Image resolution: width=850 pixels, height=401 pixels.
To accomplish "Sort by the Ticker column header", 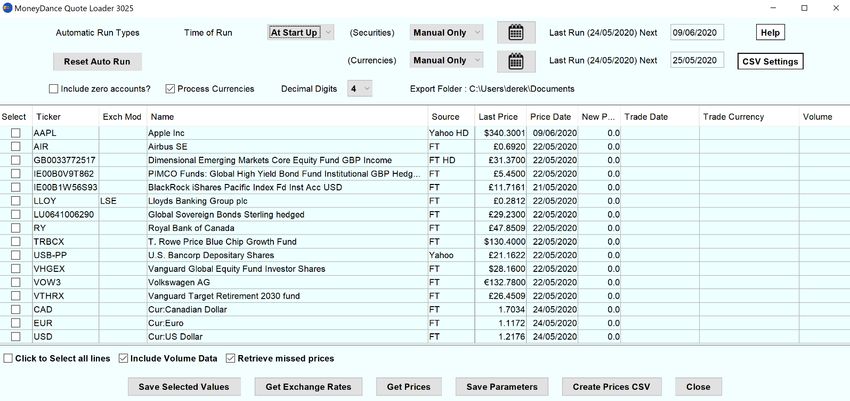I will pos(66,117).
